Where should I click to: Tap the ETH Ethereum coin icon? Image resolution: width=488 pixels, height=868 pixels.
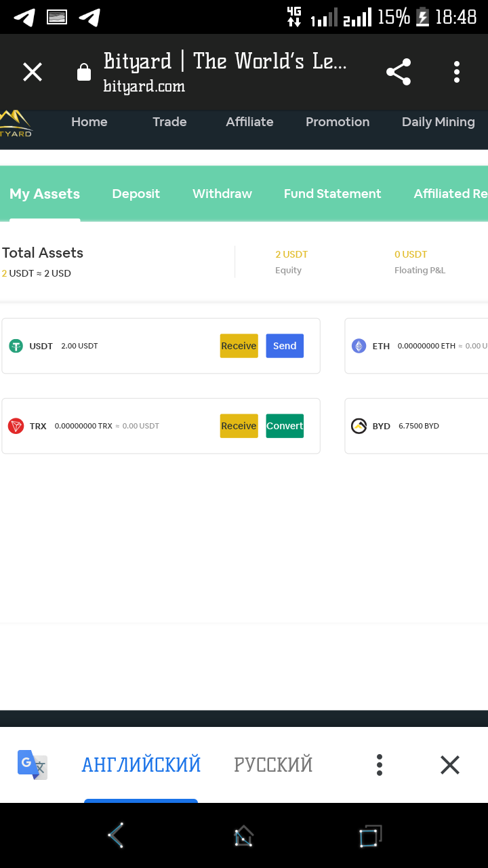359,346
